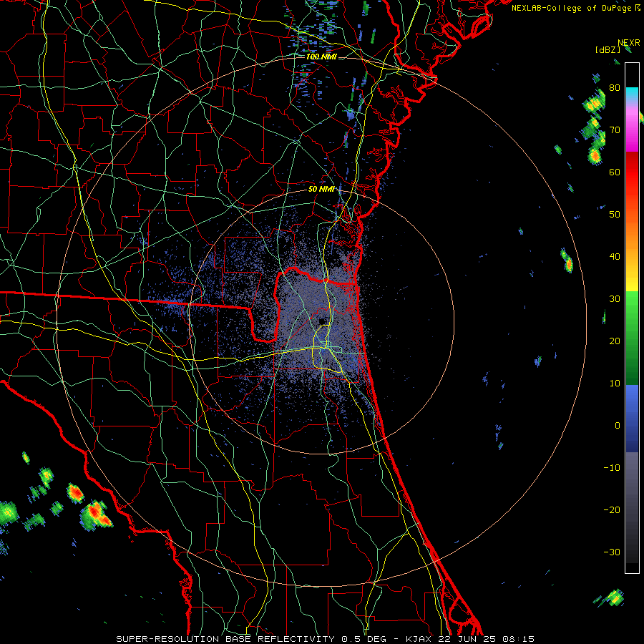Click the -20 value on the dBZ scale
This screenshot has height=644, width=644.
point(612,509)
